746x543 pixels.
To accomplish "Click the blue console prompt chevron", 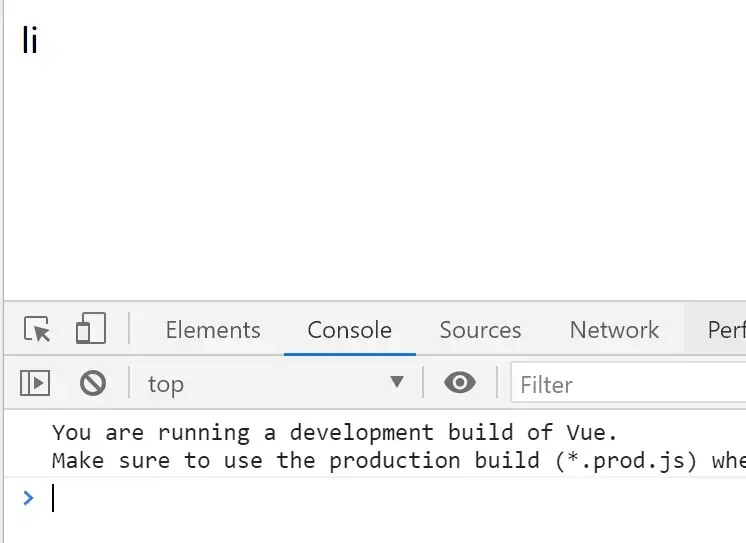I will click(x=29, y=498).
